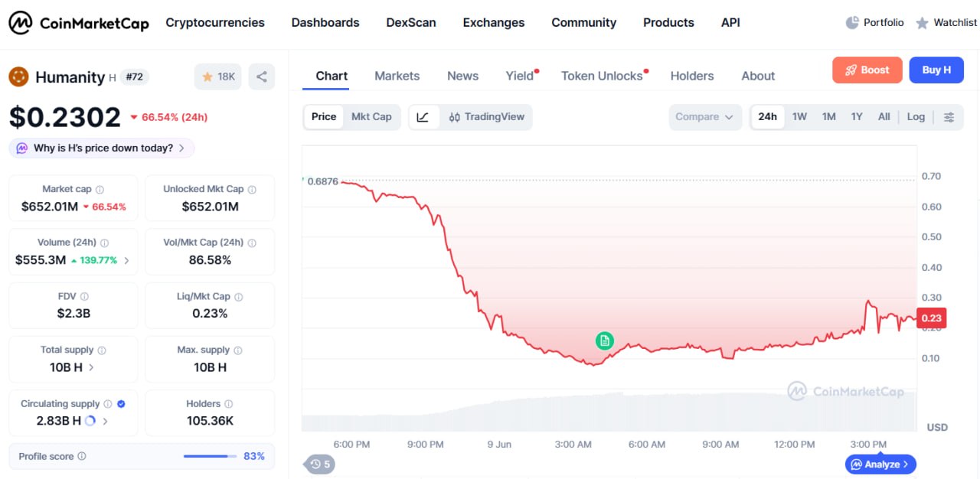
Task: Set chart range to 1M
Action: tap(829, 117)
